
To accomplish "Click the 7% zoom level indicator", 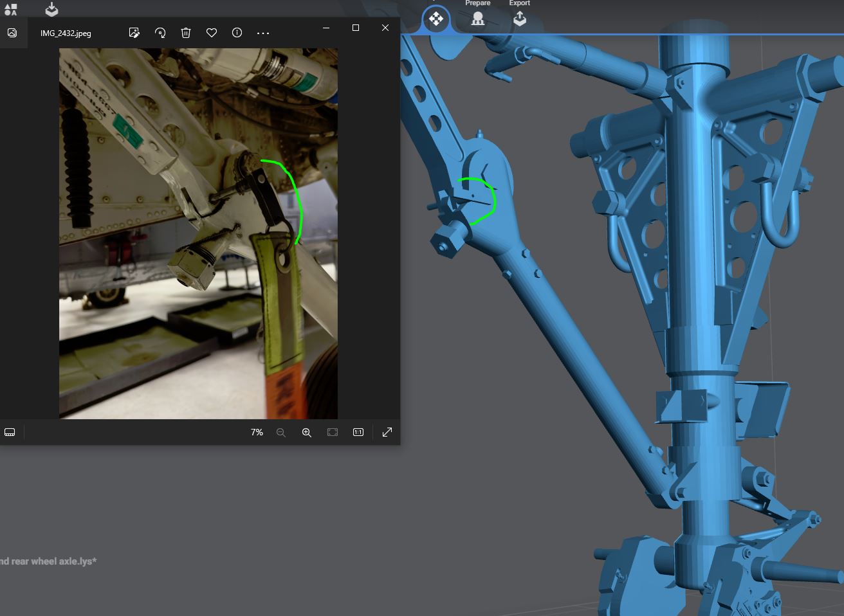I will (257, 432).
